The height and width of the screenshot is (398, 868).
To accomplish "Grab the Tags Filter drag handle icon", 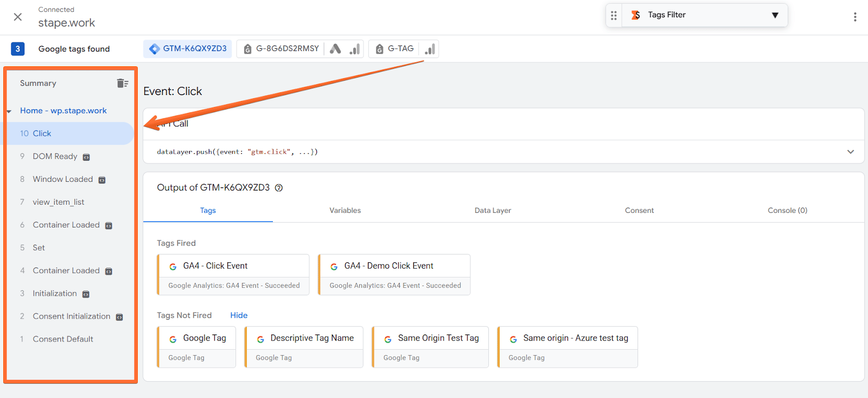I will click(x=614, y=15).
